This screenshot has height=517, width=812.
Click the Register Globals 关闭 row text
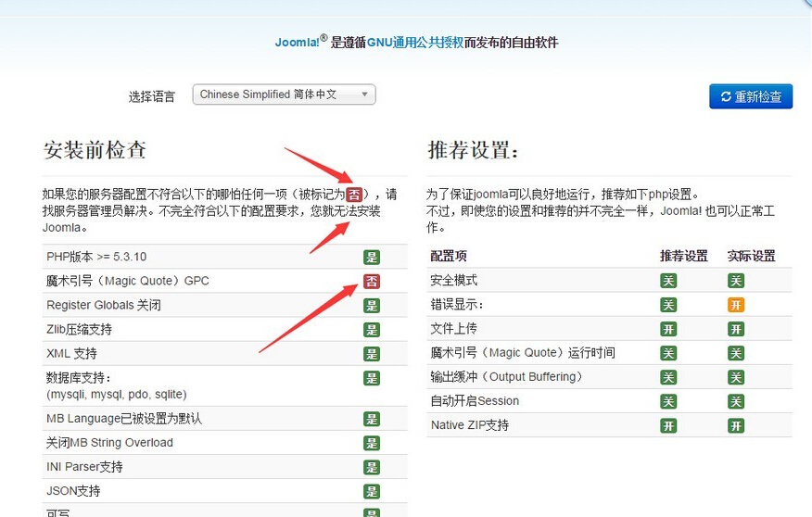click(104, 306)
